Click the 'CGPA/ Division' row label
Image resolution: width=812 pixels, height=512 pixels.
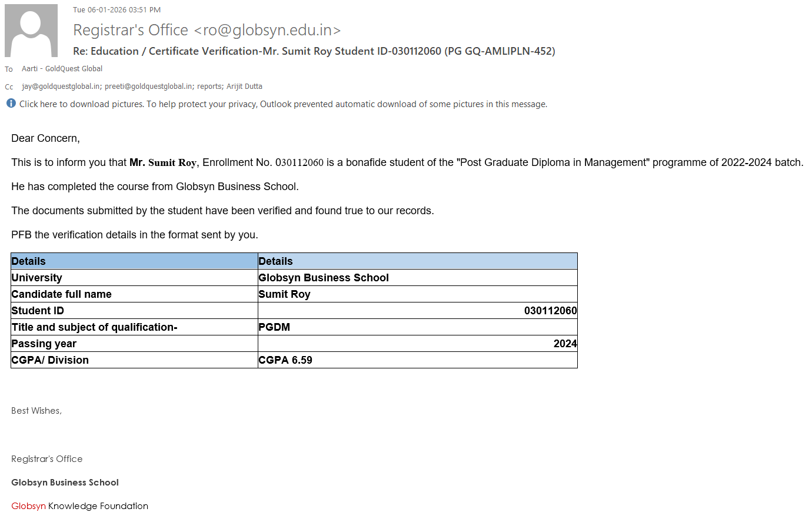[50, 360]
